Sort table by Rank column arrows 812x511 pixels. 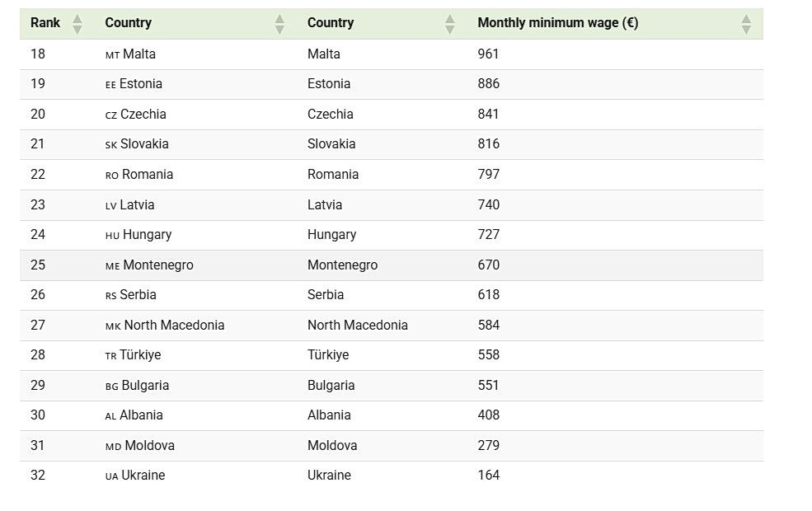coord(77,24)
